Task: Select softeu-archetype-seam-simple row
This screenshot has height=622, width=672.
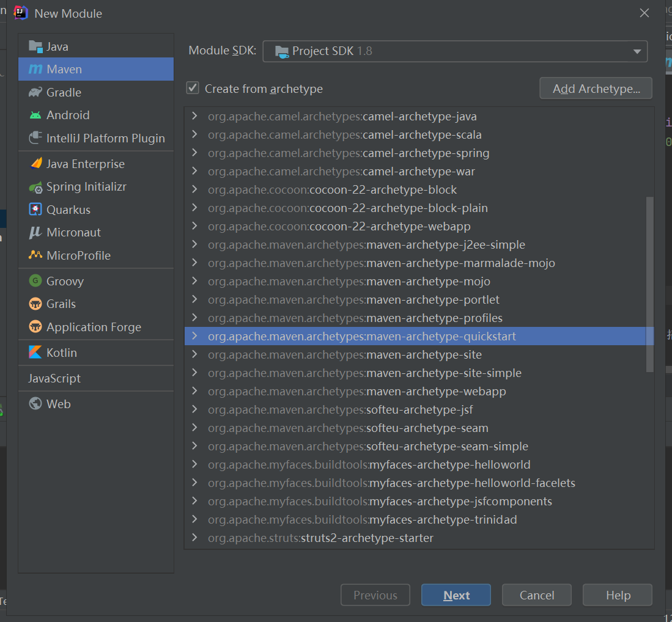Action: click(x=419, y=447)
